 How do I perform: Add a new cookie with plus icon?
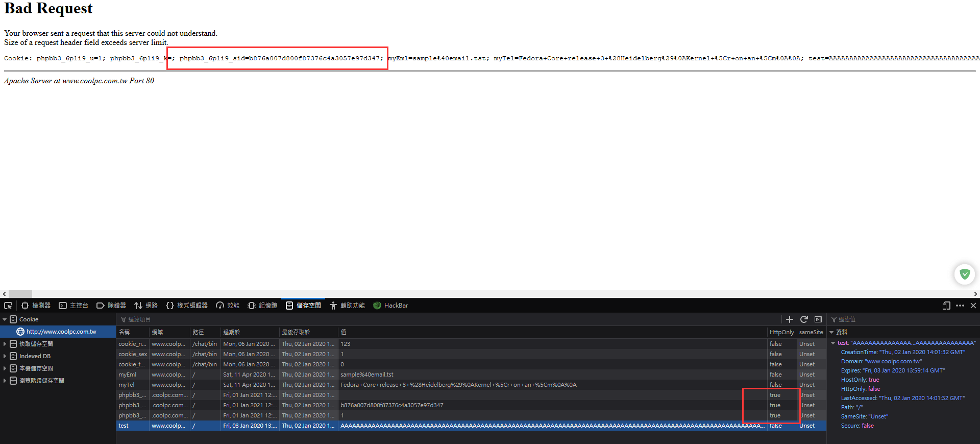tap(790, 319)
